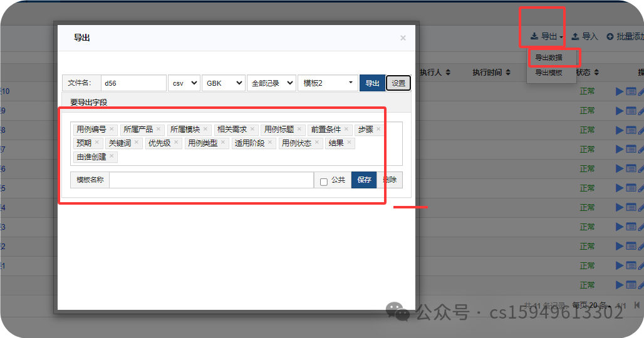Expand the 导出 dropdown in the page toolbar

coord(546,36)
